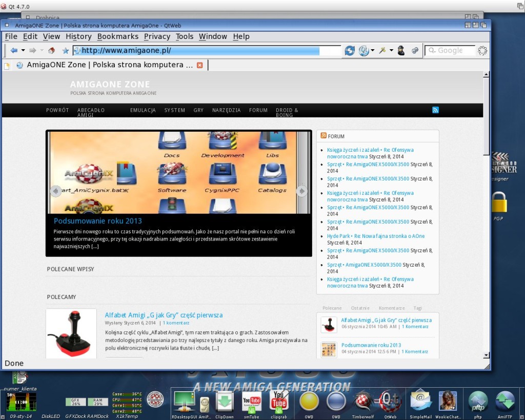
Task: Switch sidebar to Tagi tab
Action: tap(417, 308)
